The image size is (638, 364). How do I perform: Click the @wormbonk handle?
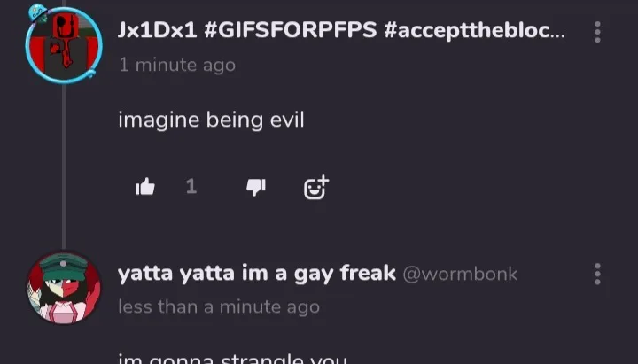pyautogui.click(x=460, y=275)
